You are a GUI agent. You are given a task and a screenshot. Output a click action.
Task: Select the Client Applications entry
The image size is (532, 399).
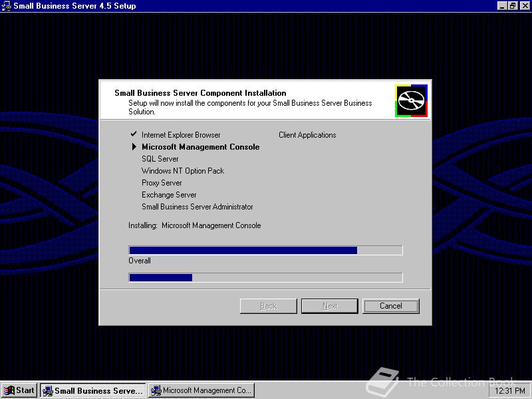pos(307,134)
